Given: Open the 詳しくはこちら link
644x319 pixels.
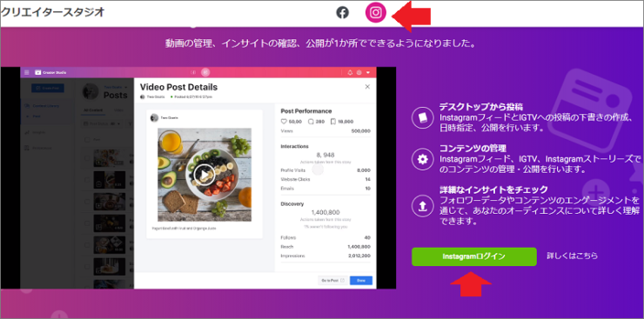Looking at the screenshot, I should (572, 256).
